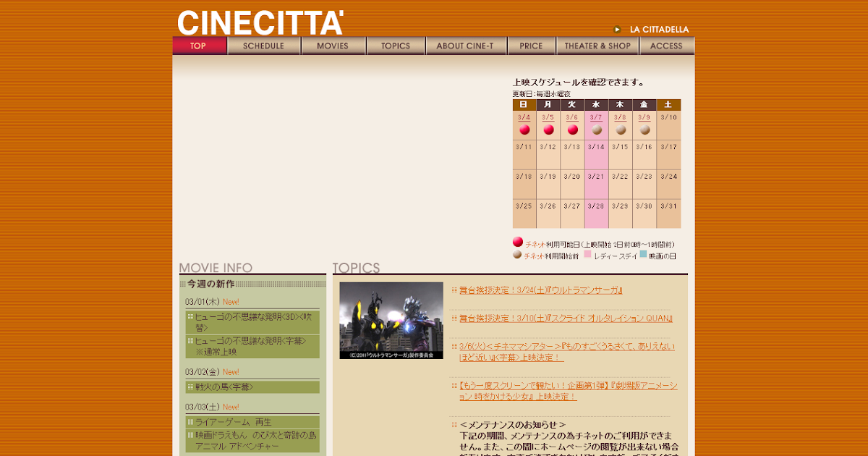This screenshot has height=456, width=868.
Task: Click チネット link beside red ball legend
Action: tap(535, 245)
